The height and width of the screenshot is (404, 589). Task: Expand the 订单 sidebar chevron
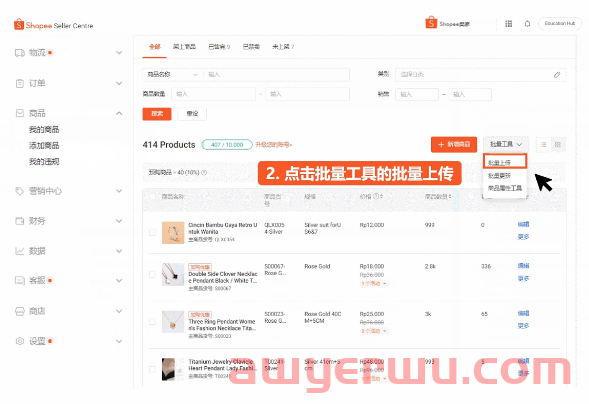(119, 83)
